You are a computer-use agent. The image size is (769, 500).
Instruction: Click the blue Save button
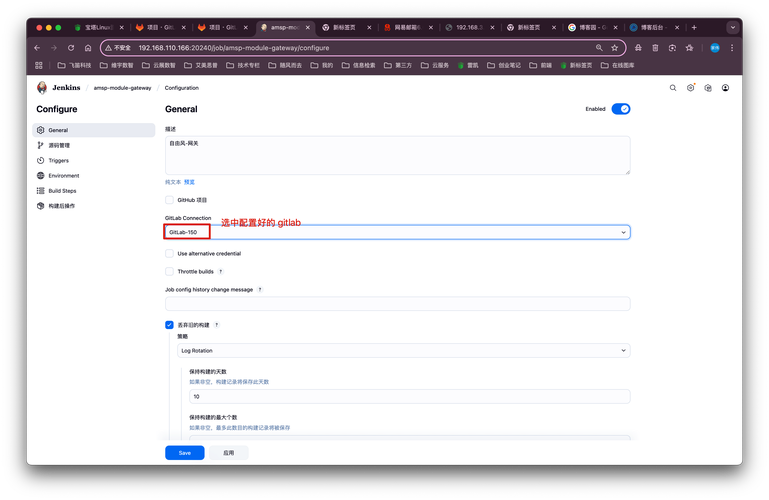(184, 453)
